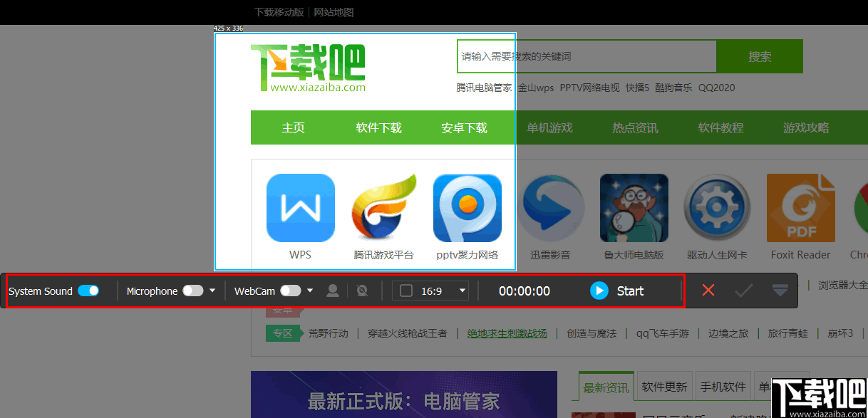This screenshot has width=868, height=418.
Task: Click the 鲁大师电脑版 app icon
Action: point(634,208)
